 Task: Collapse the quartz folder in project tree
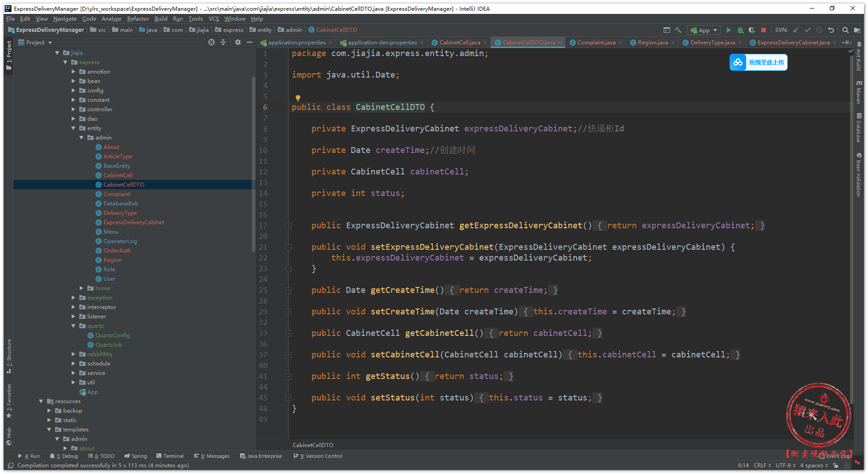[73, 326]
